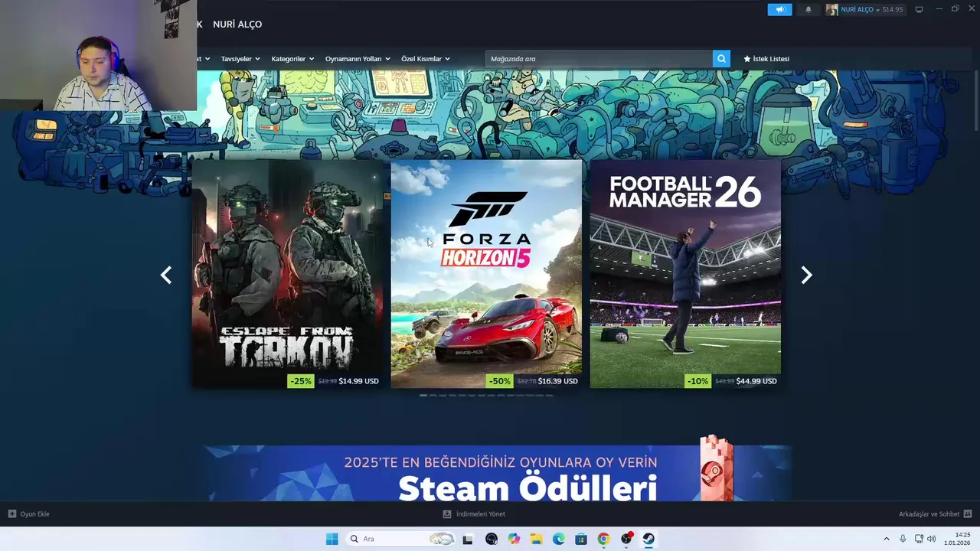Open the Escape from Tarkov capsule
980x551 pixels.
tap(287, 274)
